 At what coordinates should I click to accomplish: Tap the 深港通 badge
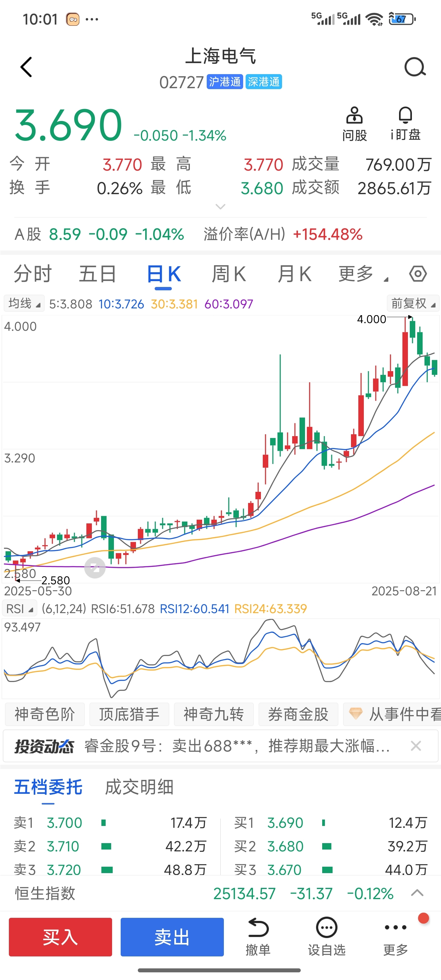pyautogui.click(x=263, y=82)
